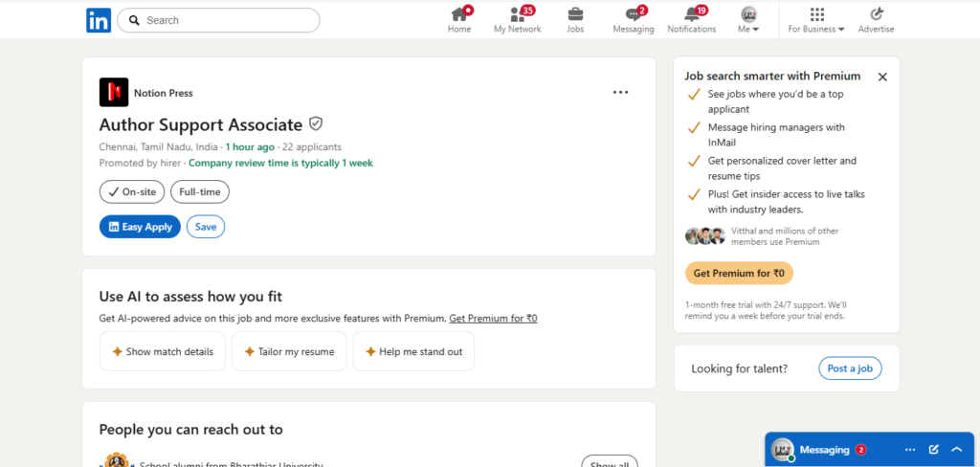Image resolution: width=980 pixels, height=467 pixels.
Task: Open My Network with 35 notifications
Action: coord(518,20)
